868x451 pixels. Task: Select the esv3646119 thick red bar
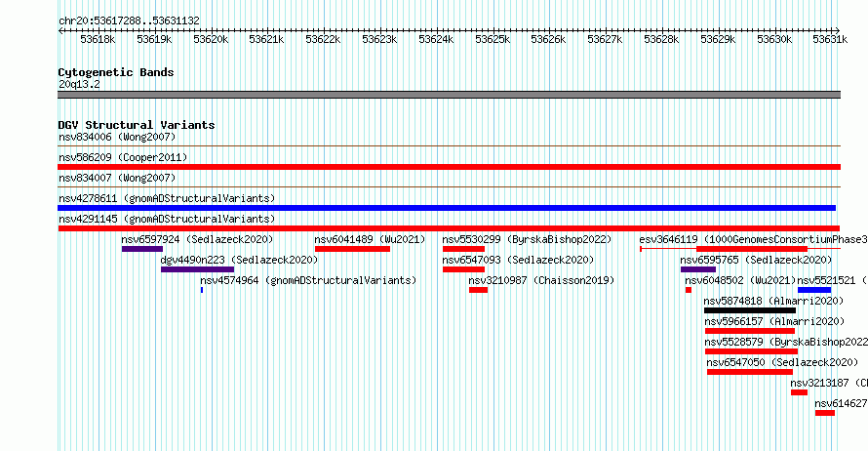click(752, 249)
